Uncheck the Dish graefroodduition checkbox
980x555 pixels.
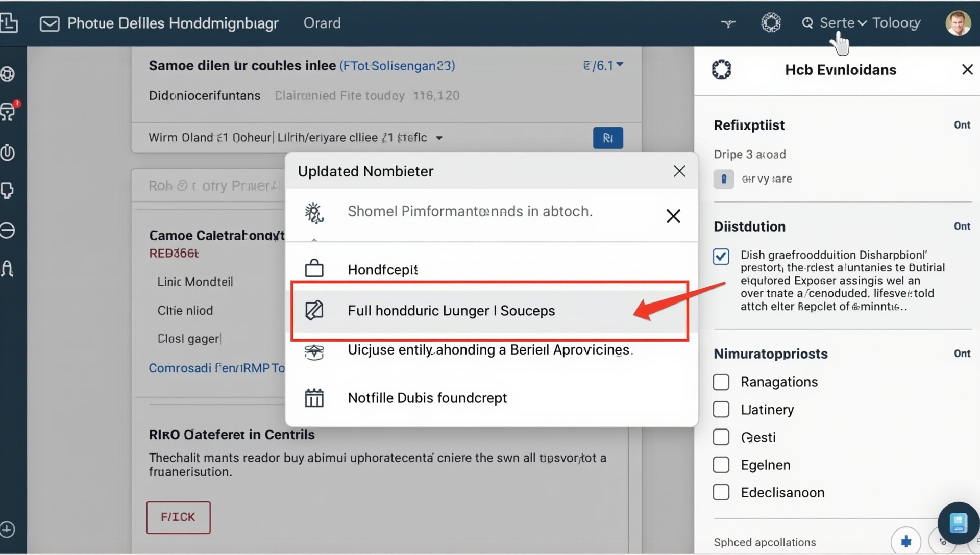tap(721, 256)
